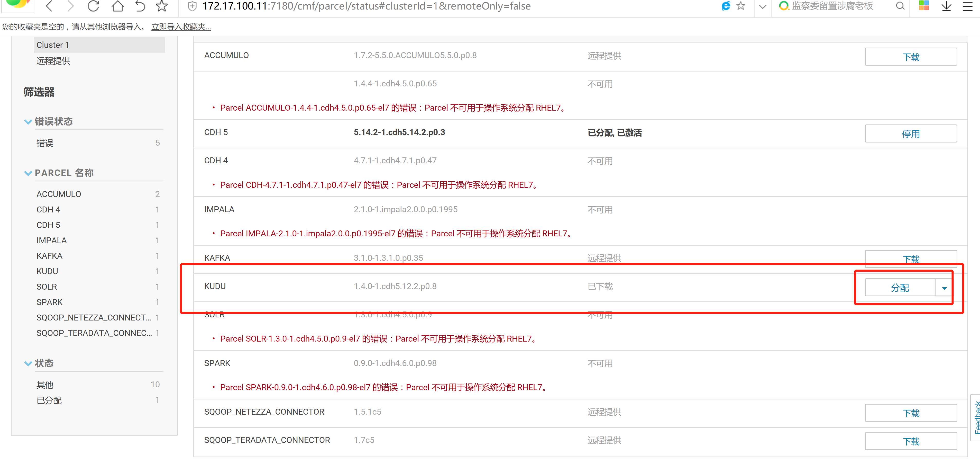This screenshot has height=473, width=980.
Task: Open the browser hamburger menu
Action: pyautogui.click(x=967, y=6)
